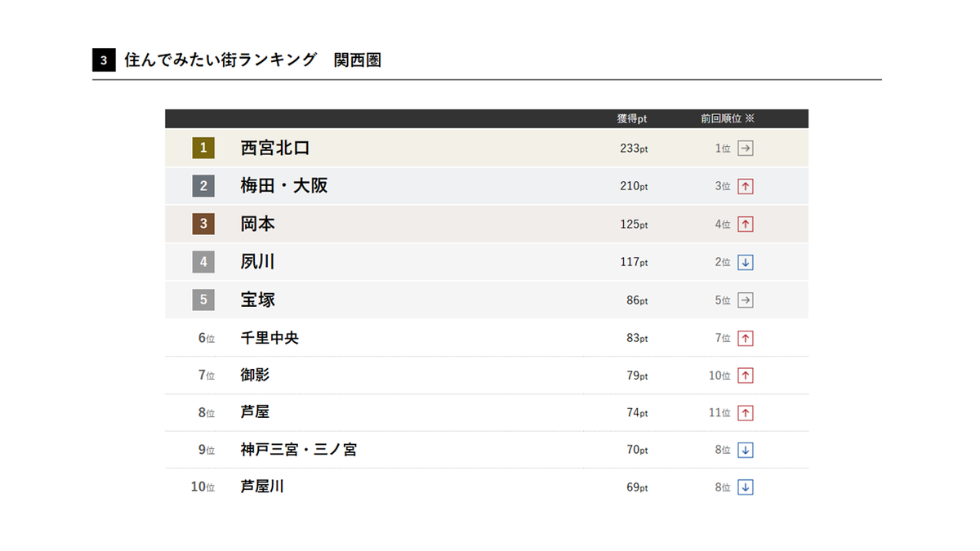
Task: Click the 79pt score
Action: 637,375
